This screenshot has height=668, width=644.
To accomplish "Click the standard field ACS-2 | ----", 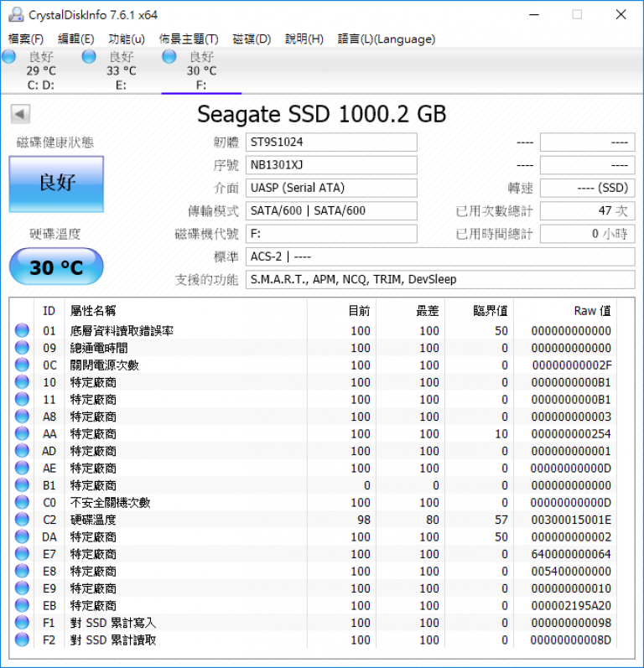I will click(440, 256).
